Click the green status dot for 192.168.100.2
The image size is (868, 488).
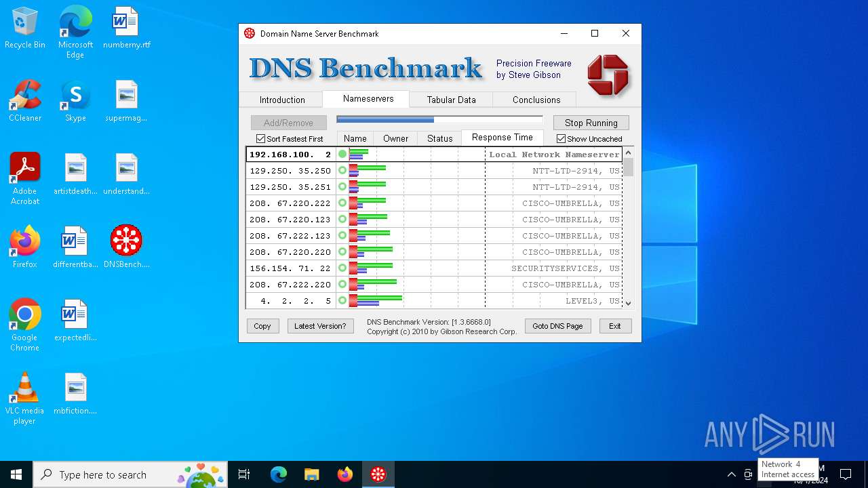point(342,155)
